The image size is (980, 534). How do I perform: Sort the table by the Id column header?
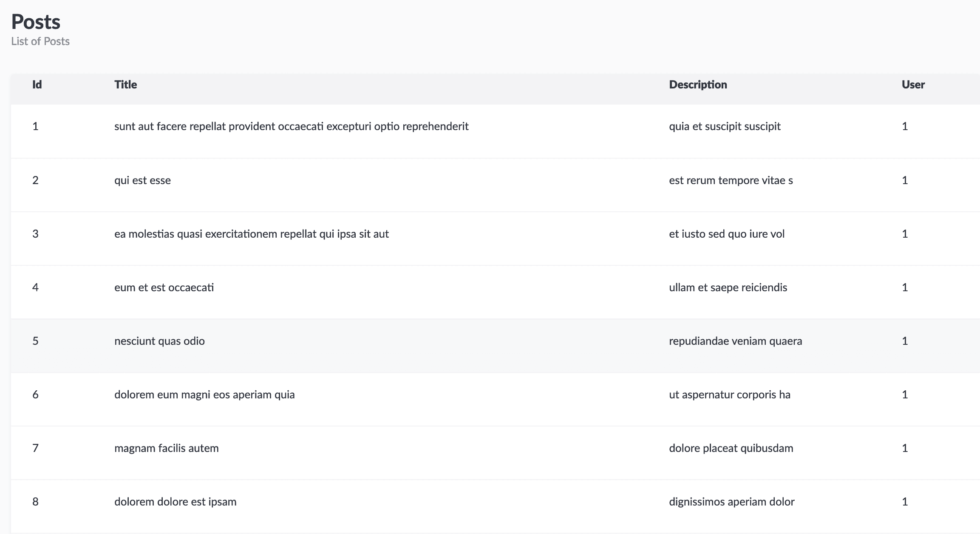point(37,85)
